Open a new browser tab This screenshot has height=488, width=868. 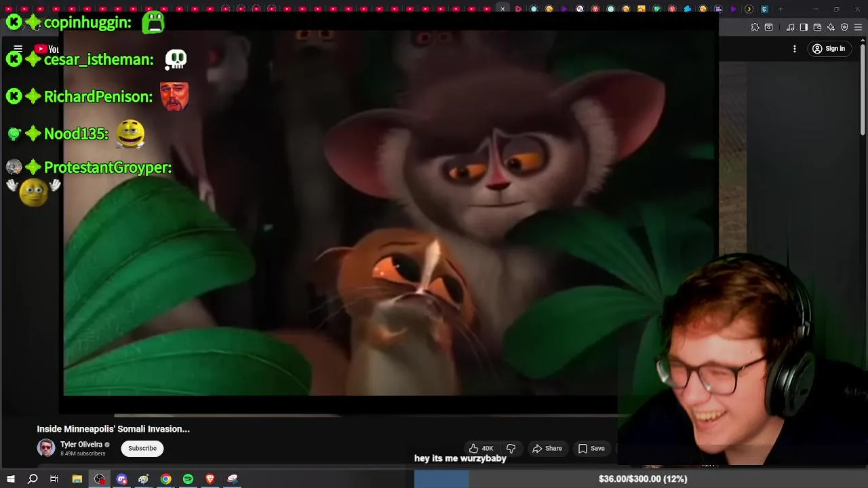click(781, 9)
